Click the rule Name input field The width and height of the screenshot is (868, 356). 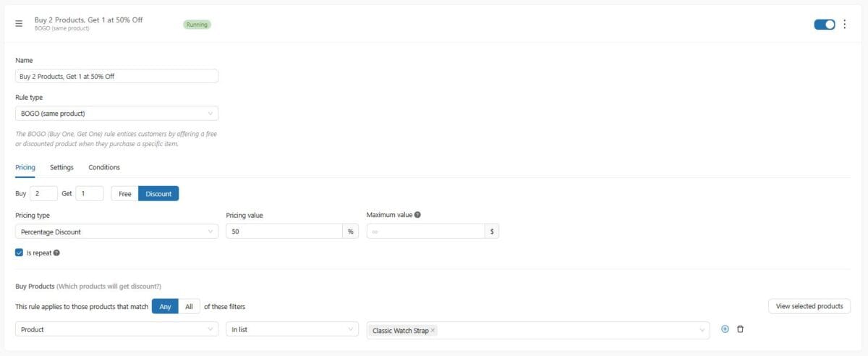pos(116,76)
